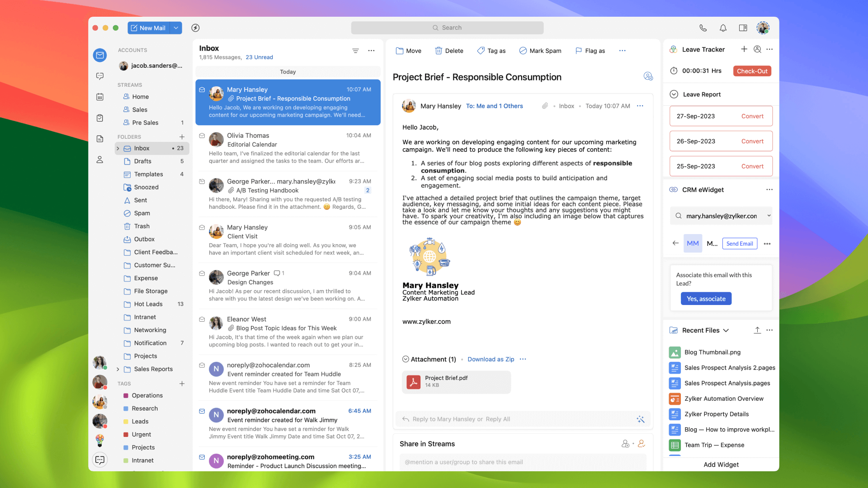This screenshot has width=868, height=488.
Task: Click the lightning quick actions icon
Action: click(x=195, y=28)
